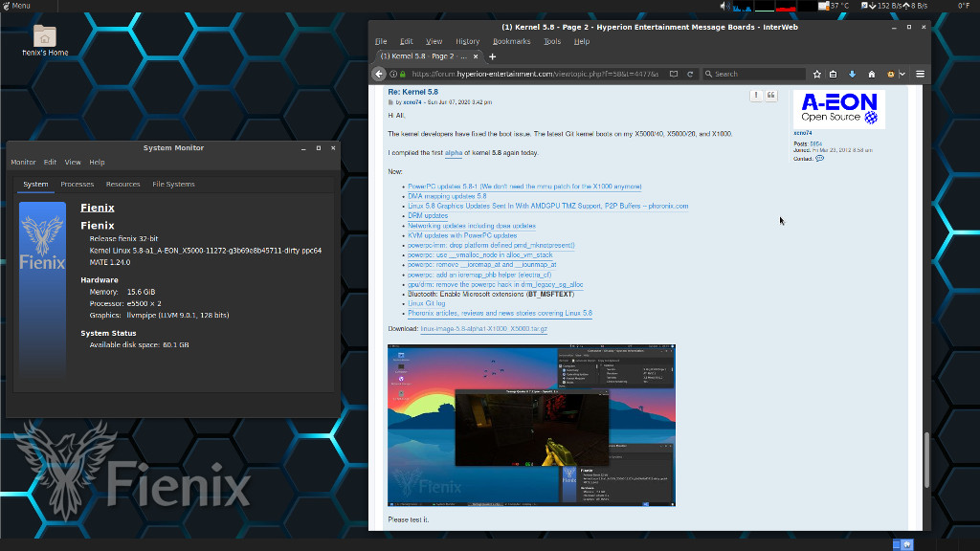Switch to the Processes tab
The width and height of the screenshot is (980, 551).
(77, 185)
